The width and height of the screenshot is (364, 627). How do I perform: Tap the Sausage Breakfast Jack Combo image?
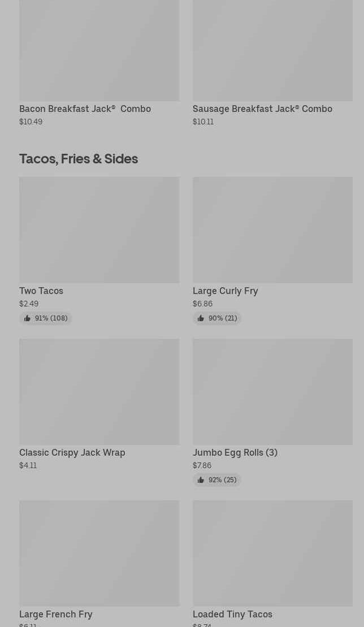(272, 51)
